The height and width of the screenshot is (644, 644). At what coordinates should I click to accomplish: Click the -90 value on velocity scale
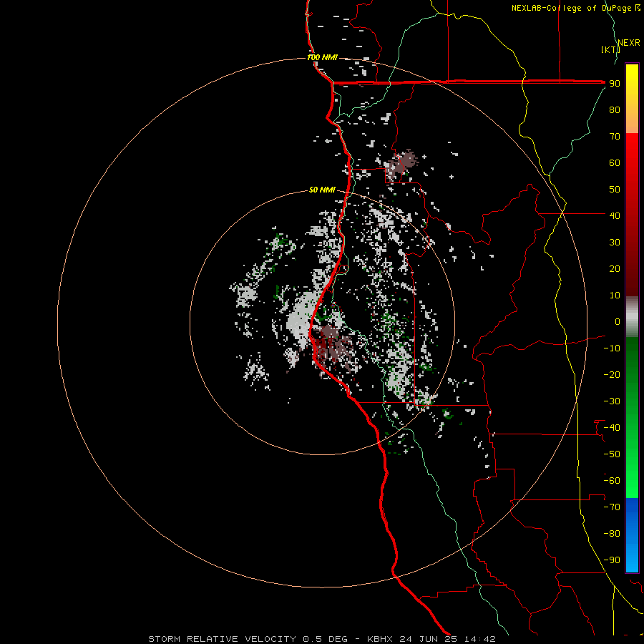(612, 560)
